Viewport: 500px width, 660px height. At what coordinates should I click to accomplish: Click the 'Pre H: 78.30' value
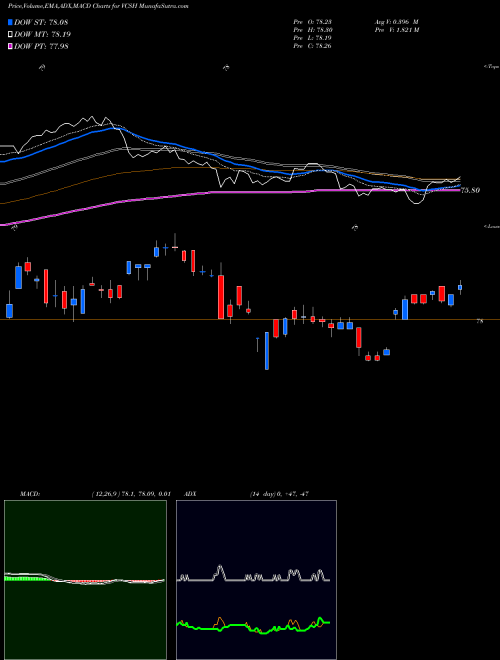click(312, 30)
